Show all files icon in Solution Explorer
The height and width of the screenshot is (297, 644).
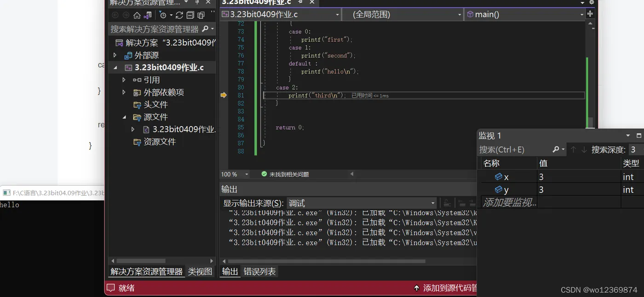201,15
